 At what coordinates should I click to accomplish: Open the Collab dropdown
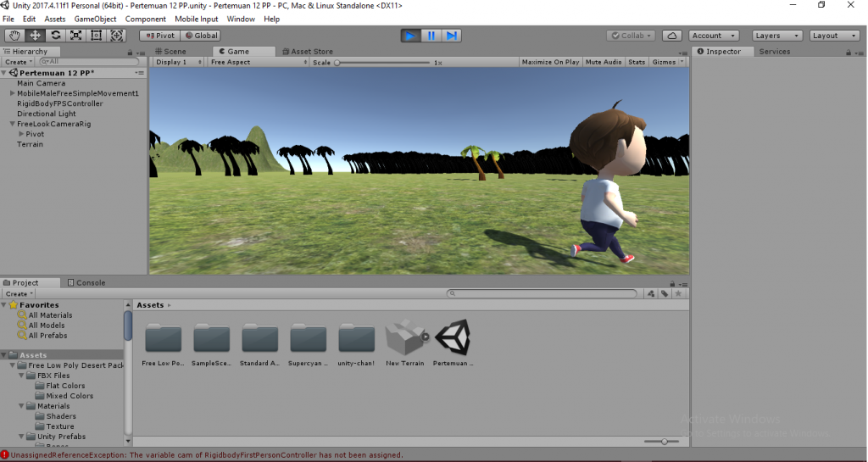click(x=631, y=36)
